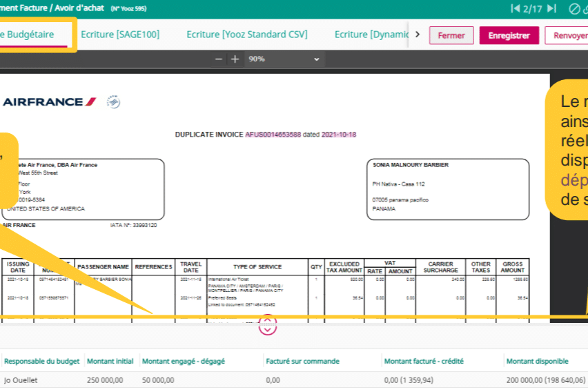Click the Enregistrer button
588x392 pixels.
[509, 36]
